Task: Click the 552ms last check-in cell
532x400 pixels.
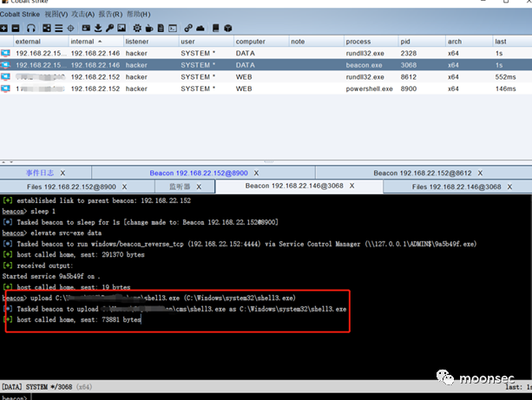Action: 513,77
